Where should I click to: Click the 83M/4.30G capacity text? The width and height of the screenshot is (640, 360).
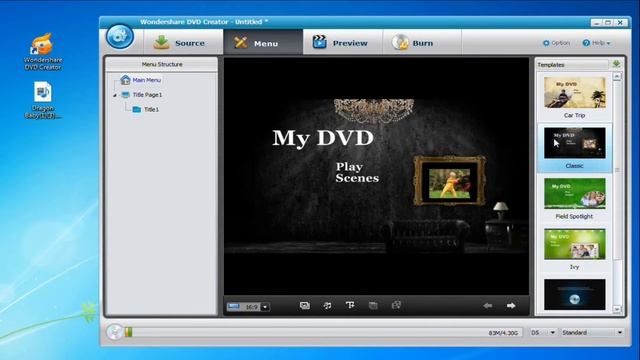pyautogui.click(x=503, y=333)
